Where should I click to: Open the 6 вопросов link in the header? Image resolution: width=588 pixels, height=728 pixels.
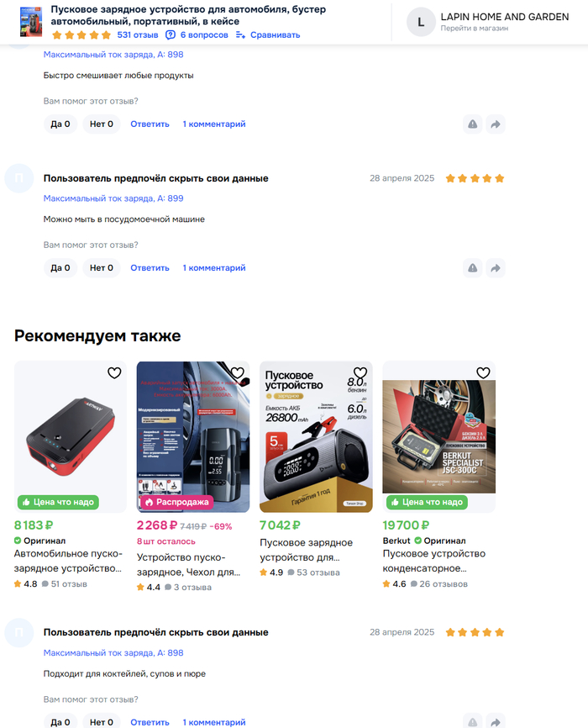197,34
